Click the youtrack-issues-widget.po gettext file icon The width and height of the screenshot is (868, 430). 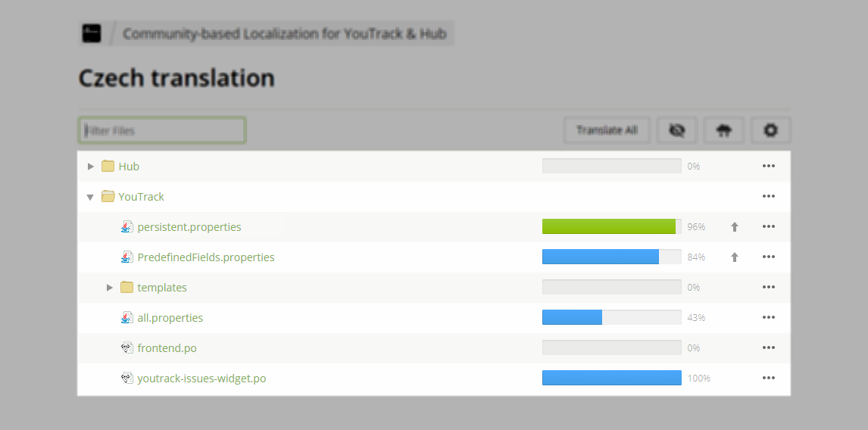126,378
